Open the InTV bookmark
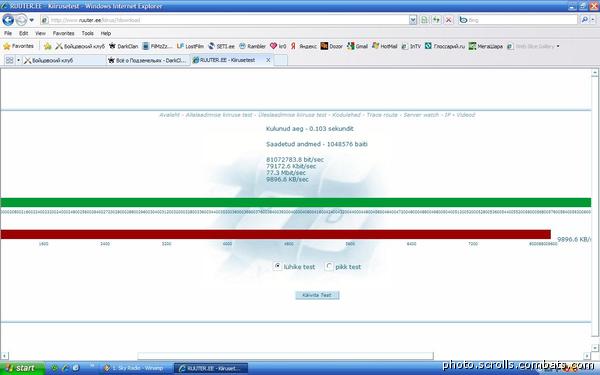 pos(411,46)
